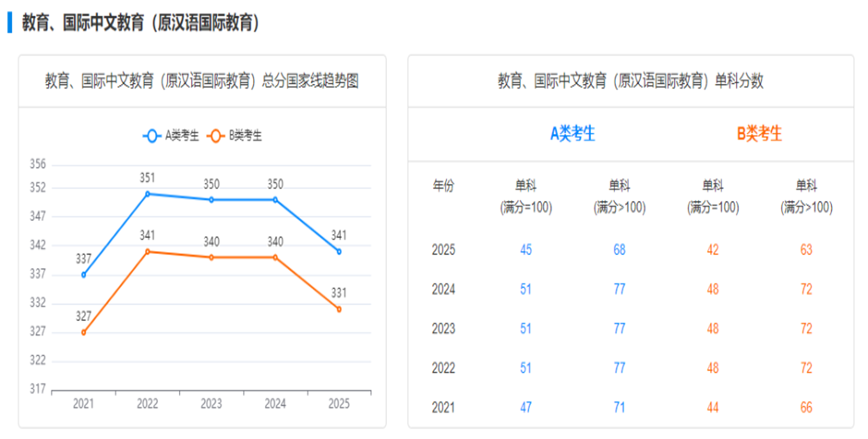
Task: Click the 2023 label on chart x-axis
Action: [x=211, y=404]
